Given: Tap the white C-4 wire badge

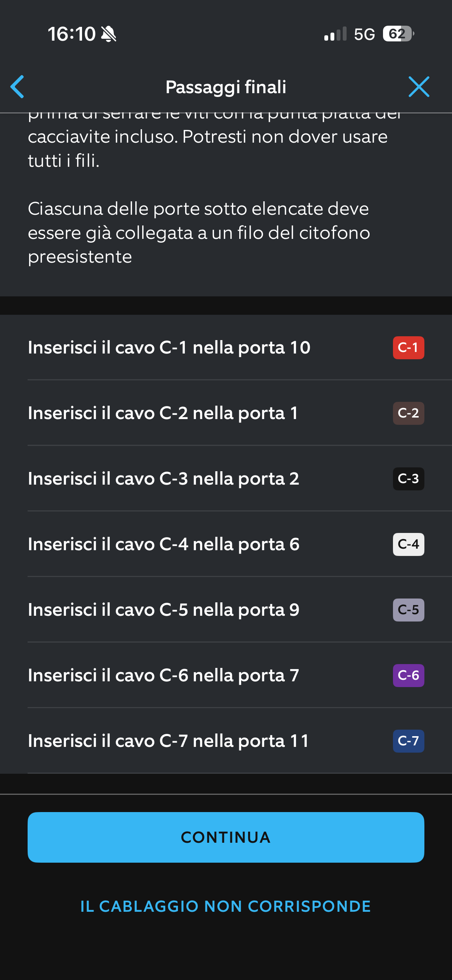Looking at the screenshot, I should click(x=408, y=544).
